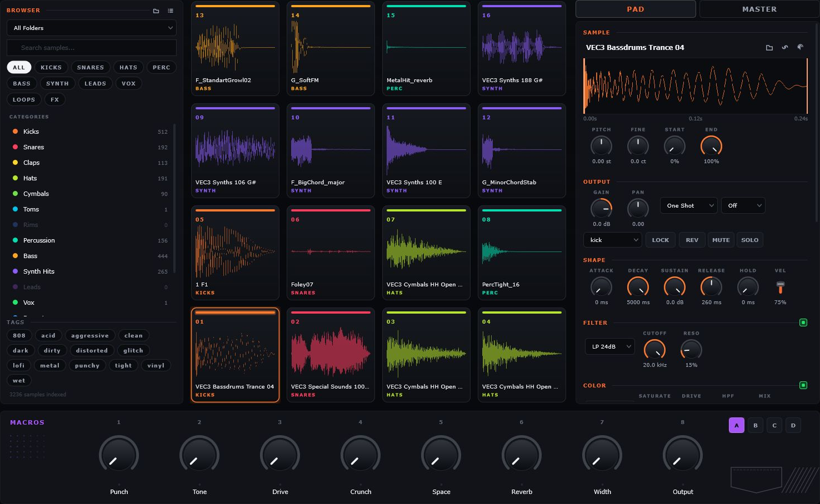Select the aggressive tag

point(90,335)
